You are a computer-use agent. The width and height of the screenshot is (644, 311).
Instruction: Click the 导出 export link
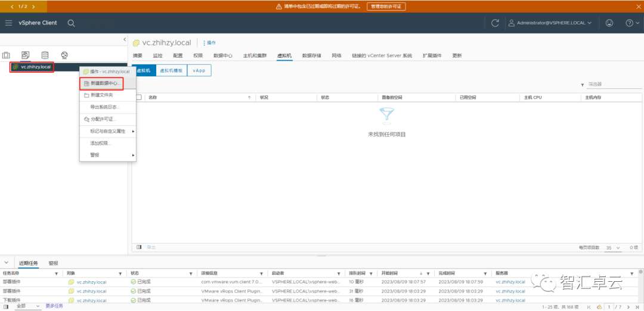point(151,247)
